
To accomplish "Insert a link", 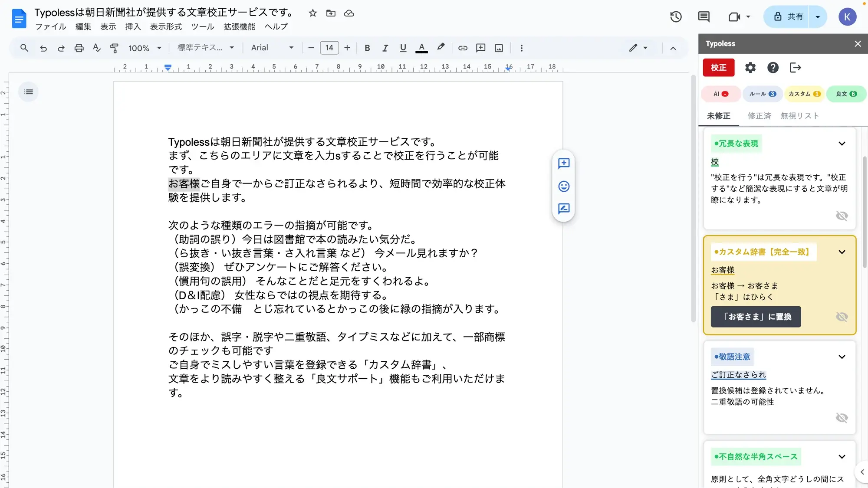I will (463, 48).
